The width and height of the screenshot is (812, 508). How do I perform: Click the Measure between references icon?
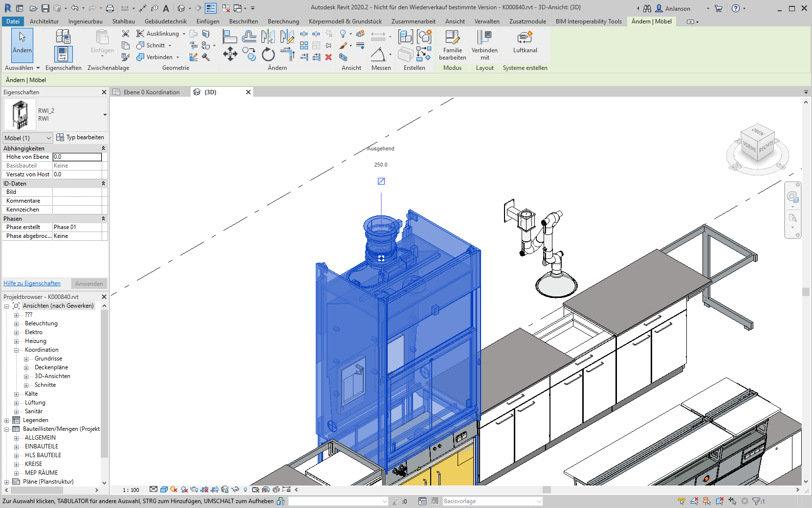(x=378, y=36)
